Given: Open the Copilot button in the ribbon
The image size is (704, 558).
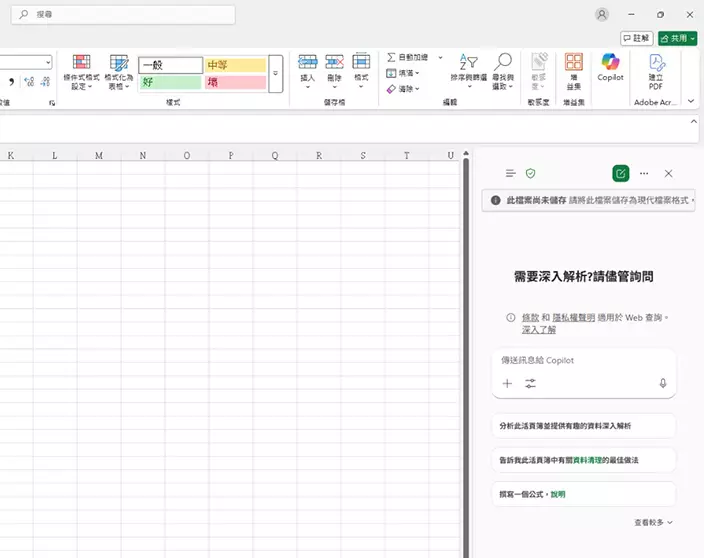Looking at the screenshot, I should pyautogui.click(x=610, y=68).
